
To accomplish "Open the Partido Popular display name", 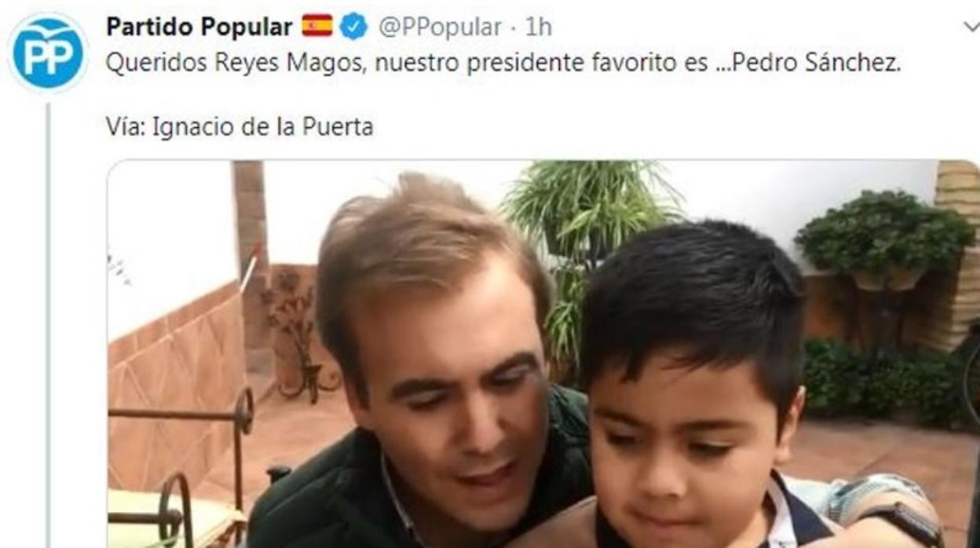I will point(199,27).
